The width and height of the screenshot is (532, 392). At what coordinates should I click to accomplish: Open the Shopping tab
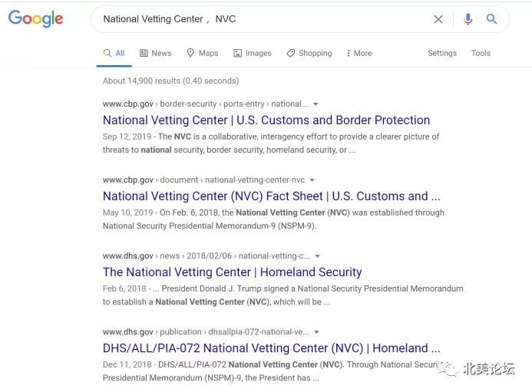[x=309, y=53]
